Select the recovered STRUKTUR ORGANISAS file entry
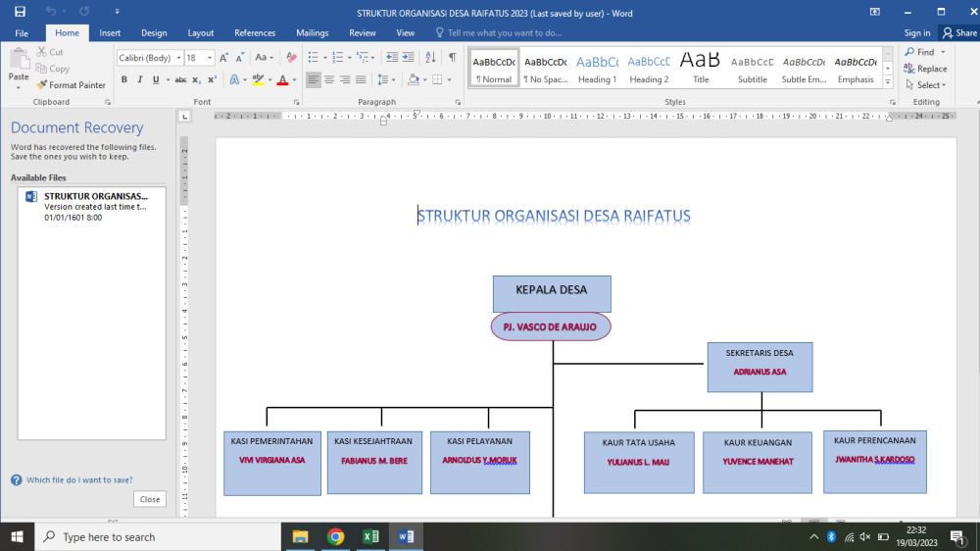The image size is (980, 551). pyautogui.click(x=92, y=207)
